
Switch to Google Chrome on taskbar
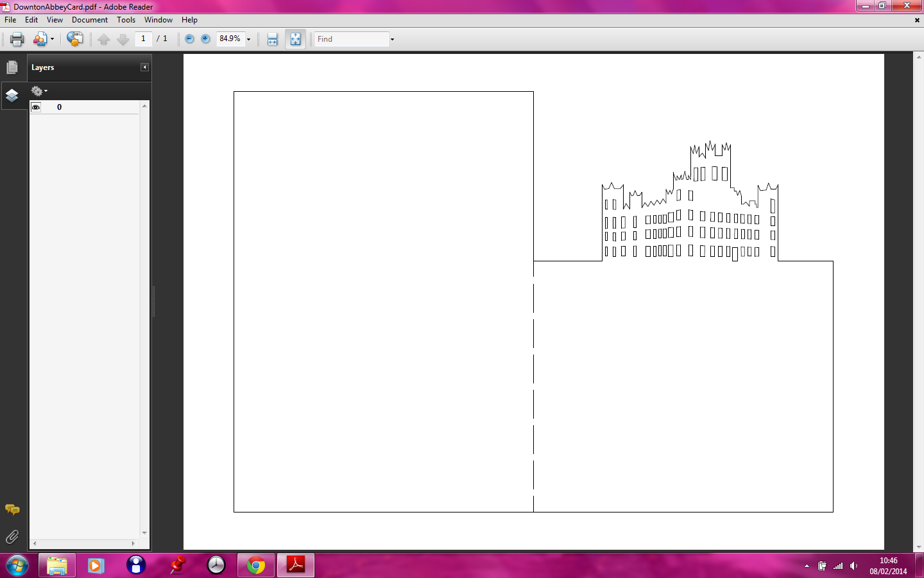(x=256, y=566)
